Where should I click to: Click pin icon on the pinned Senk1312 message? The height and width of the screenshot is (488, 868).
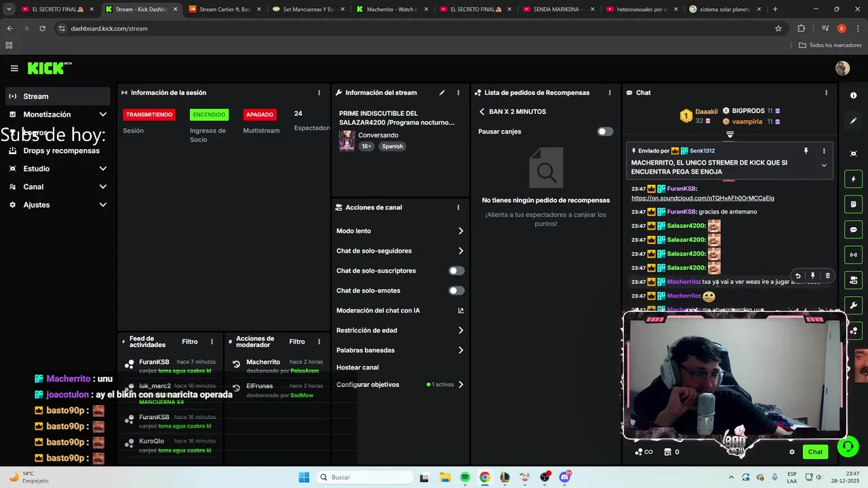tap(806, 151)
